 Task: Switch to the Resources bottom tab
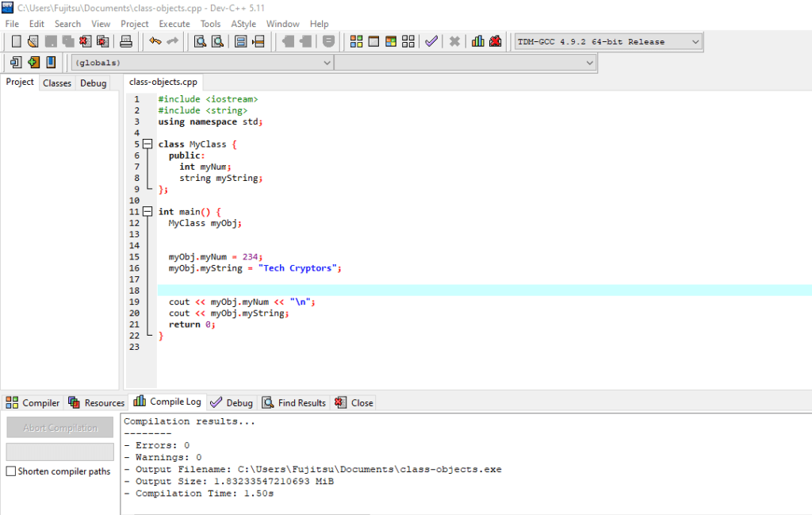(x=96, y=402)
